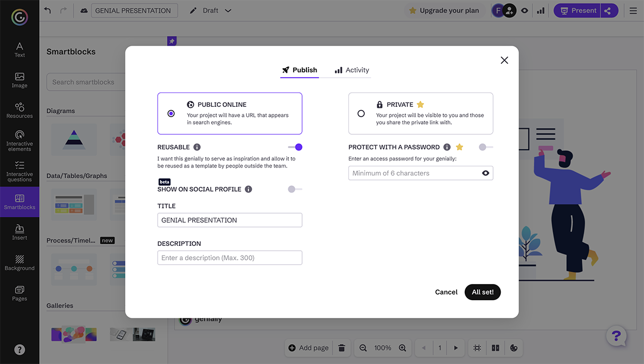The width and height of the screenshot is (644, 364).
Task: Select the Smartblocks sidebar item
Action: pyautogui.click(x=19, y=202)
